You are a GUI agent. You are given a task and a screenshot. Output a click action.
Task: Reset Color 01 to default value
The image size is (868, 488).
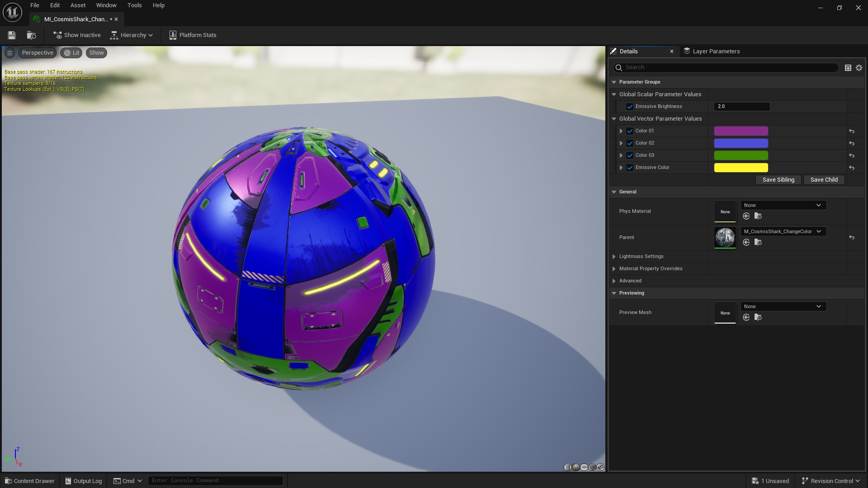coord(852,131)
